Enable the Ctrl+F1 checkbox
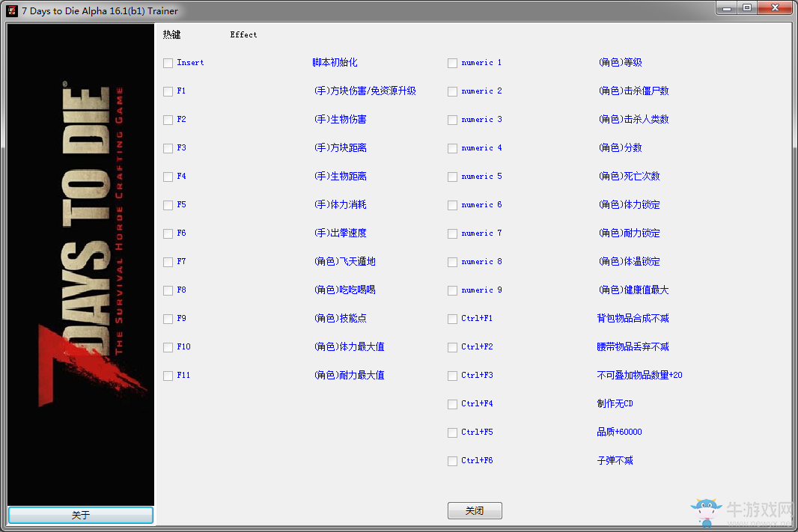The height and width of the screenshot is (532, 798). (x=452, y=319)
